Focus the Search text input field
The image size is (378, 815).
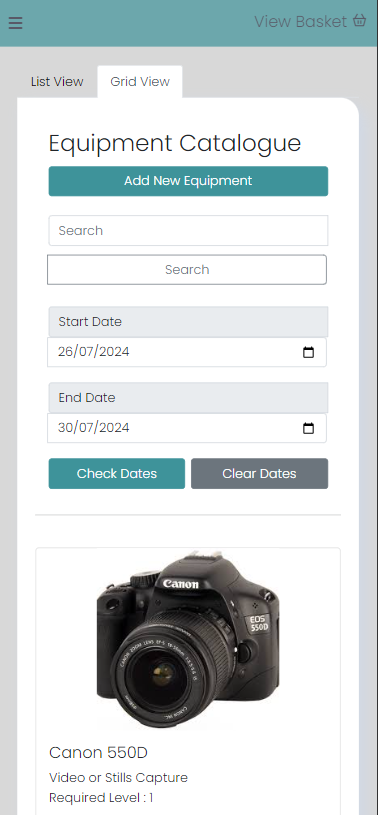click(x=188, y=231)
